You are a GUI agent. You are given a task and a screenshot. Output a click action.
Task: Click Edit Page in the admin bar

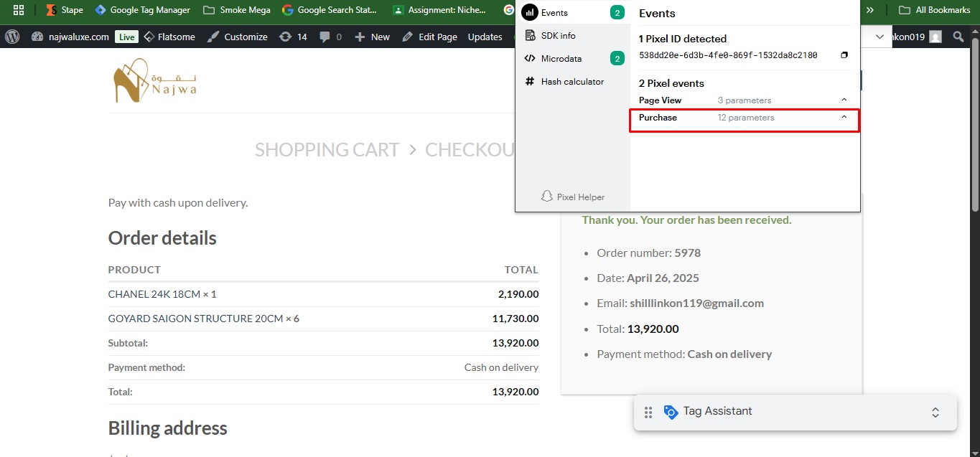pos(429,37)
